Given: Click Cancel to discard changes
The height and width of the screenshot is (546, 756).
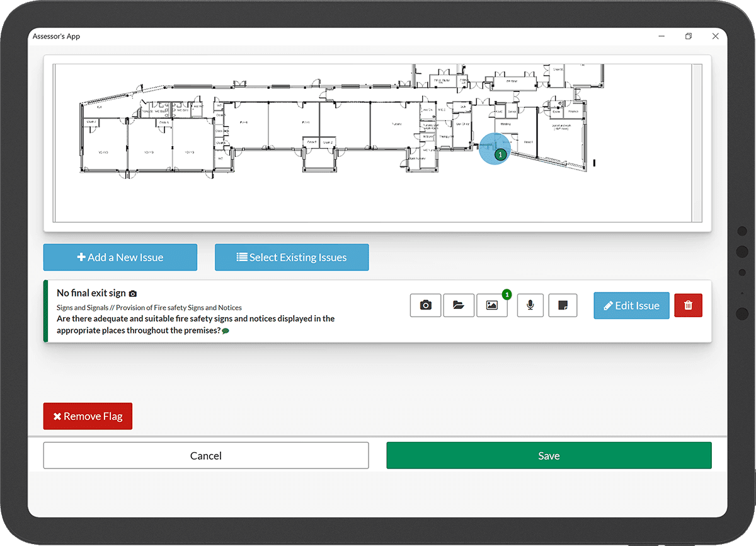Looking at the screenshot, I should click(206, 455).
